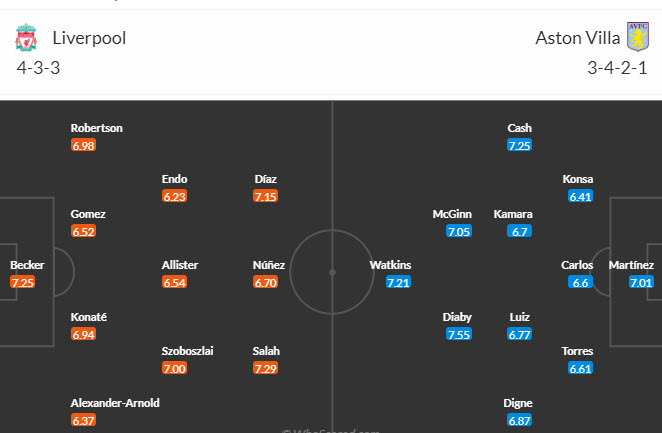Click the Liverpool club crest icon

point(26,39)
